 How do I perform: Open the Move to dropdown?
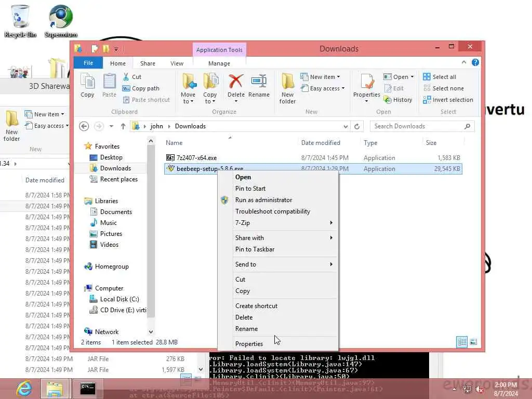[x=188, y=88]
